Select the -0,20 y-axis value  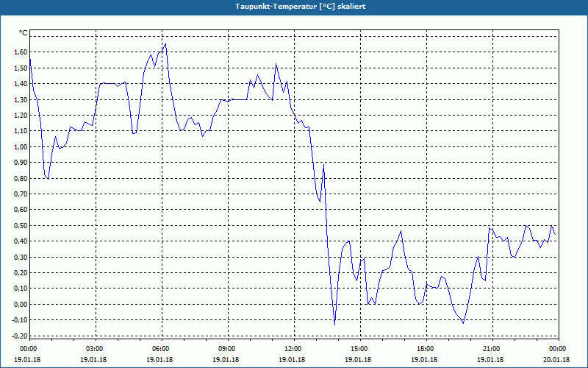[x=21, y=336]
